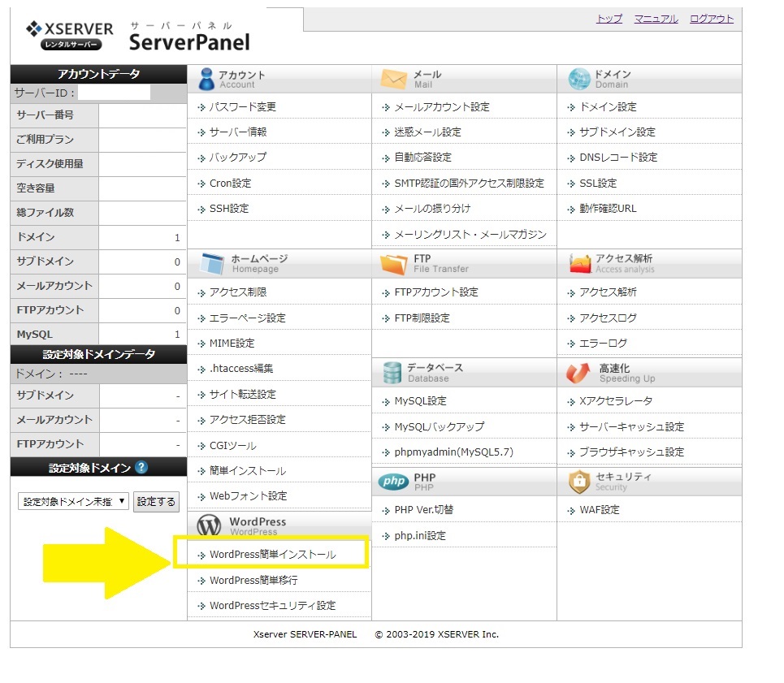Open WAF設定
Viewport: 784px width, 683px height.
click(x=600, y=510)
